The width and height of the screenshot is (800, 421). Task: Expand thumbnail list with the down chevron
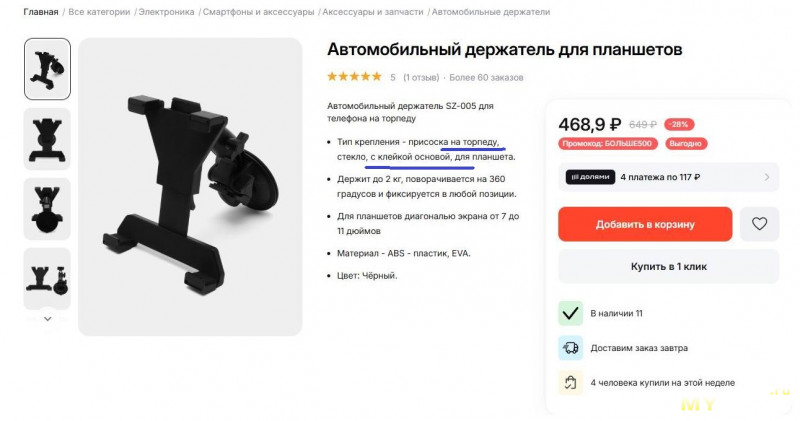(x=47, y=319)
